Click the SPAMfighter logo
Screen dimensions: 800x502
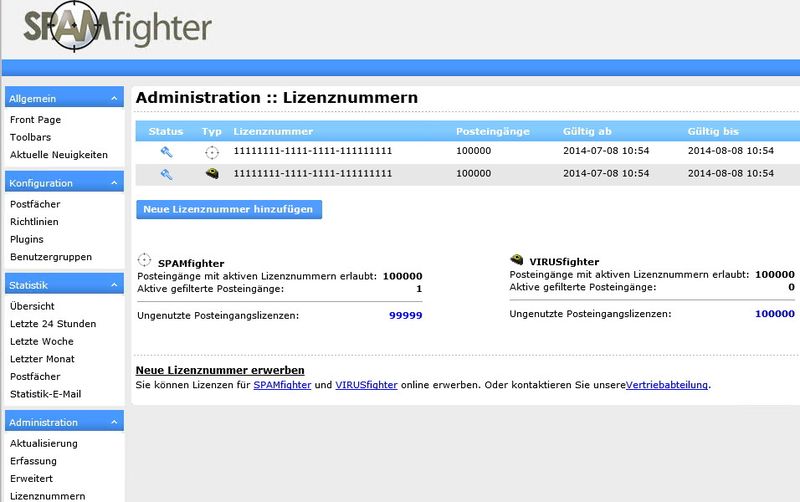pyautogui.click(x=117, y=27)
